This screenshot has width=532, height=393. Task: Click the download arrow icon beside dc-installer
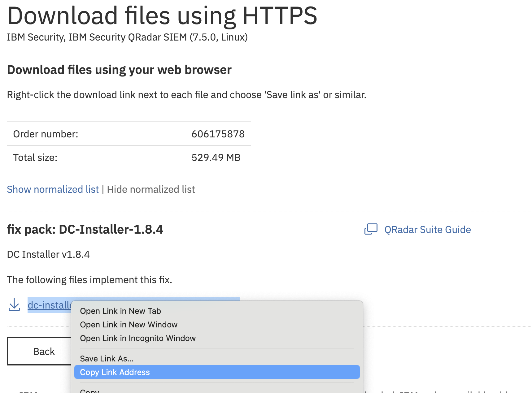pyautogui.click(x=14, y=305)
